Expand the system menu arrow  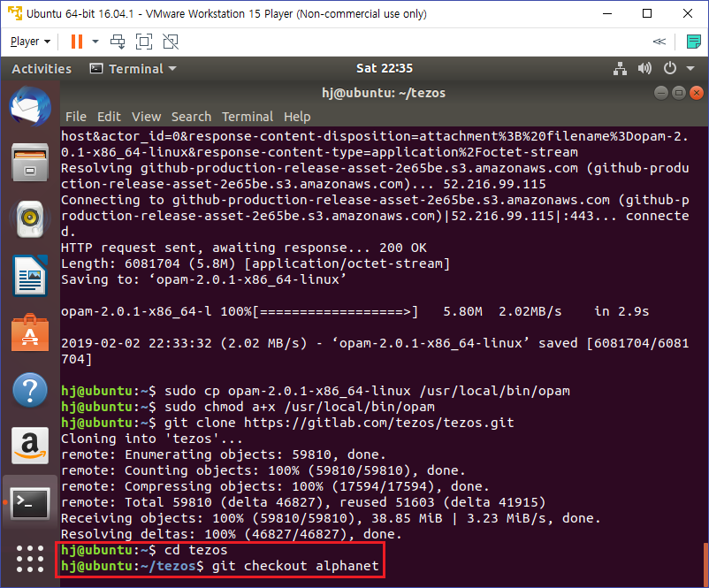pos(690,69)
